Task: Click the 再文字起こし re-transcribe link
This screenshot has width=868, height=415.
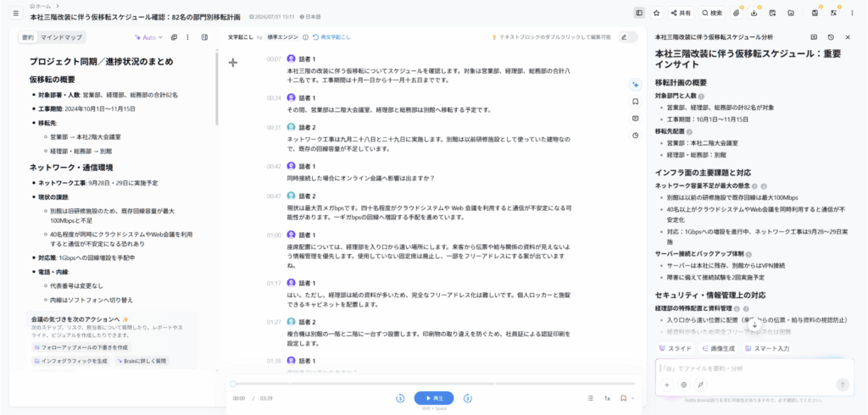Action: 331,37
